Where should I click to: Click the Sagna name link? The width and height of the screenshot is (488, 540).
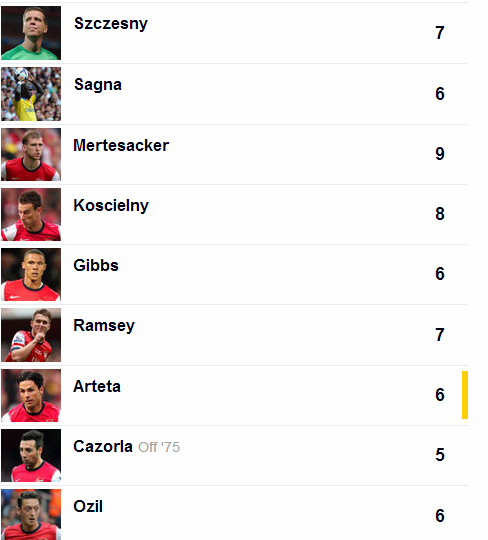pos(98,85)
